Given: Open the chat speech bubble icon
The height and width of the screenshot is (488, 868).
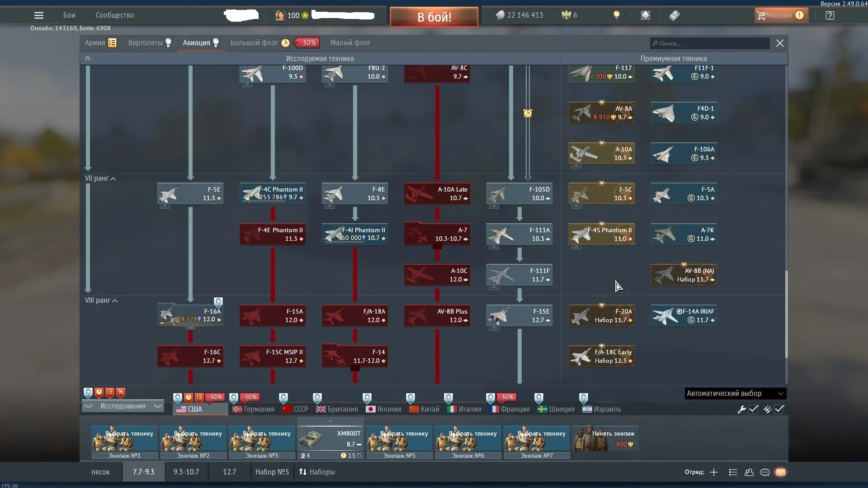Looking at the screenshot, I should click(765, 472).
